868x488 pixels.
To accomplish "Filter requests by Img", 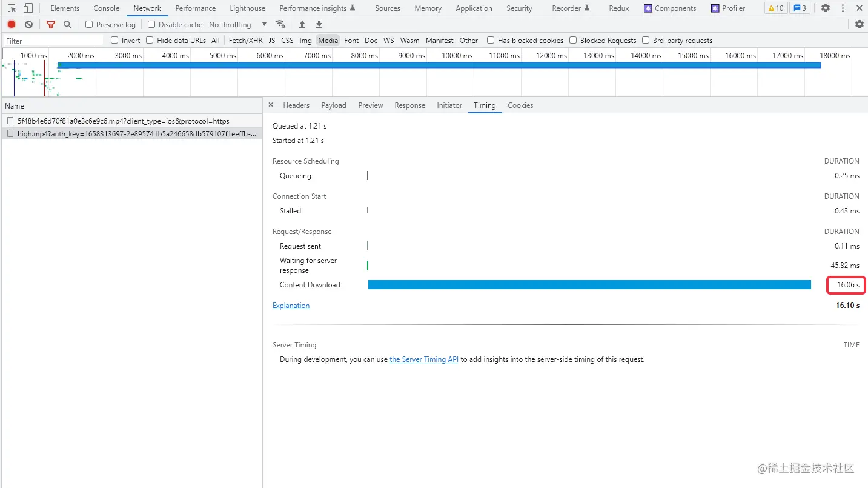I will click(x=306, y=40).
